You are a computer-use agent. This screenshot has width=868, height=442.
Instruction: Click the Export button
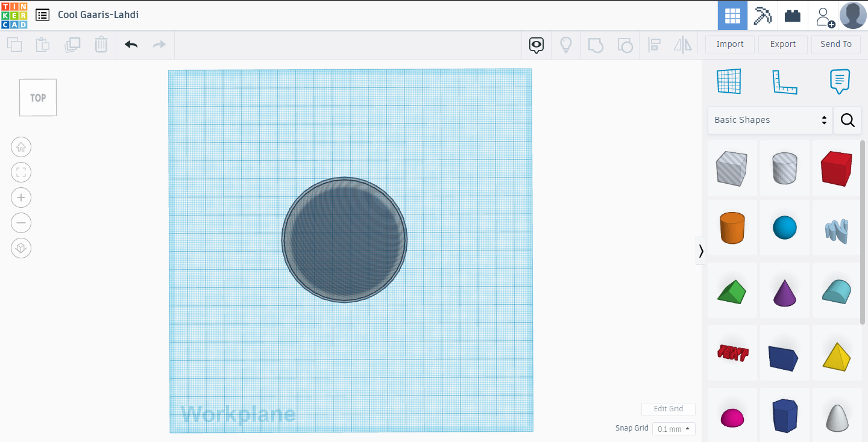coord(782,44)
